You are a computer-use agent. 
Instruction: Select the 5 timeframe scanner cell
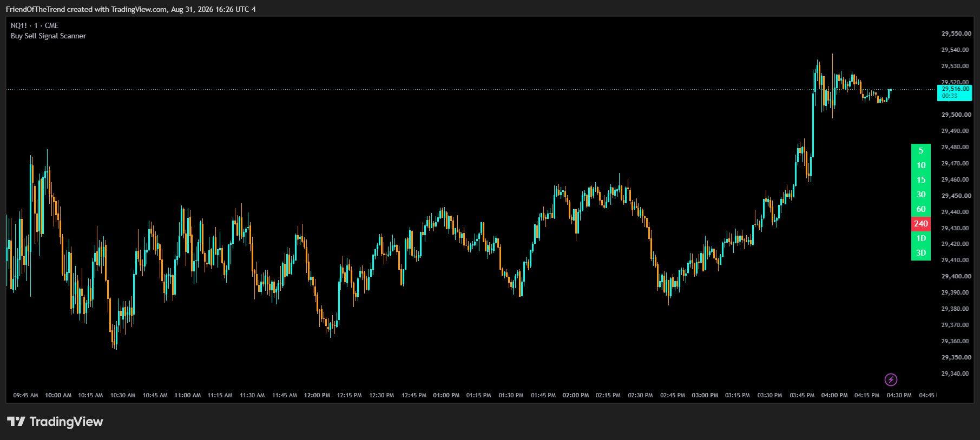[x=921, y=151]
